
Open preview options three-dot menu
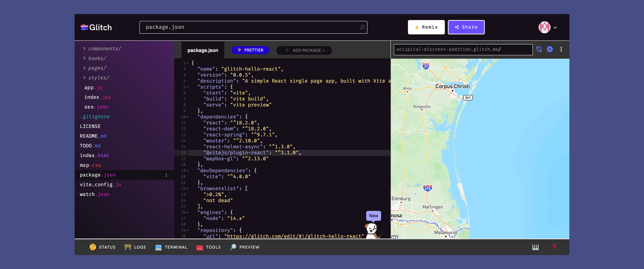[561, 49]
